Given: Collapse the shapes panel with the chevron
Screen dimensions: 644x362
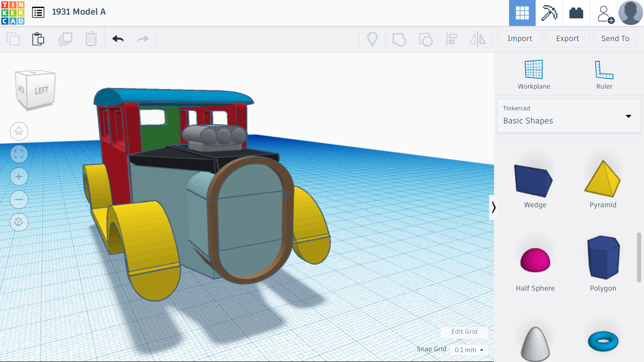Looking at the screenshot, I should (x=494, y=207).
